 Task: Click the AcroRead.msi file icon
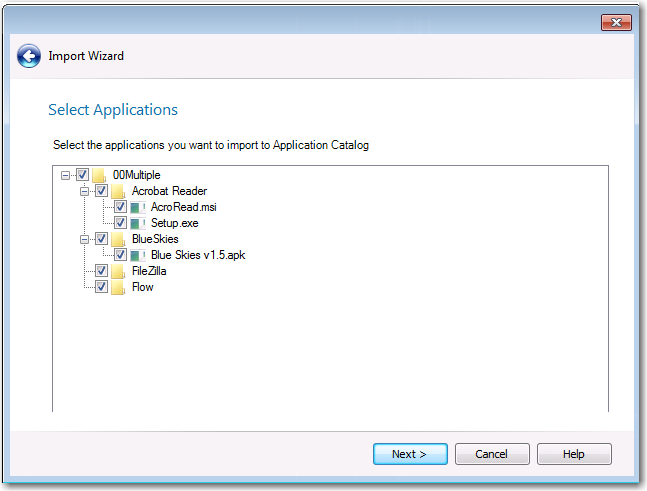click(138, 207)
